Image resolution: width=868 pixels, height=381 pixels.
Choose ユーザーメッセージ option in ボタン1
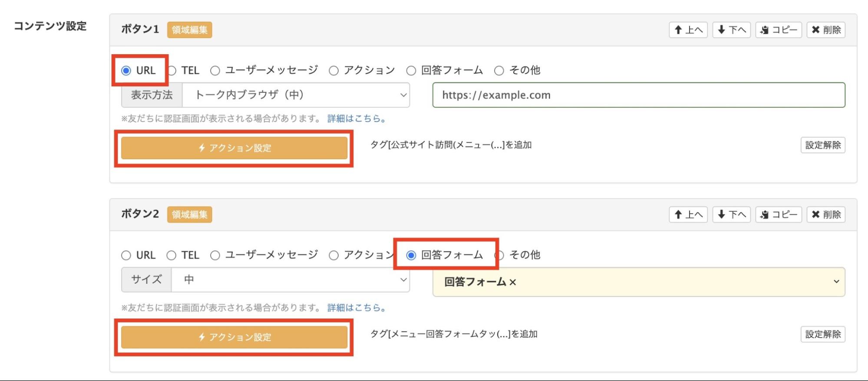pos(215,71)
